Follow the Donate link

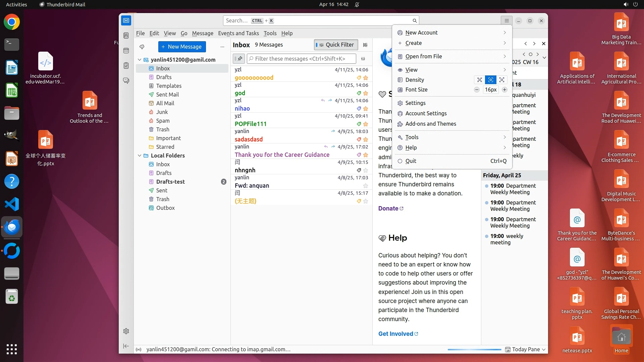click(x=388, y=208)
